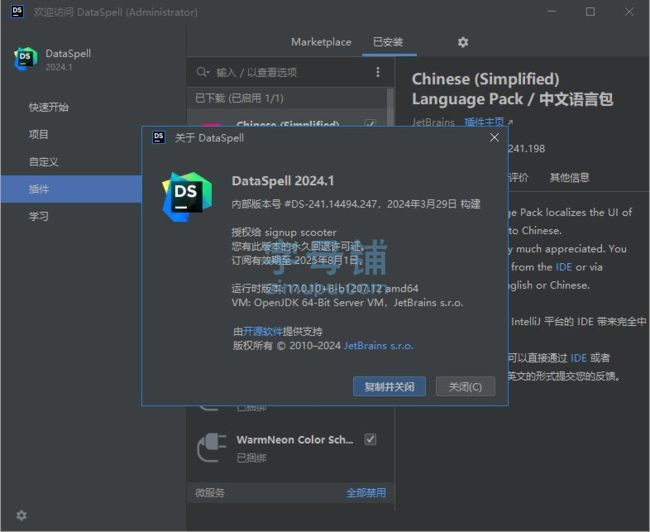Click the Chinese (Simplified) Language Pack title

click(512, 89)
